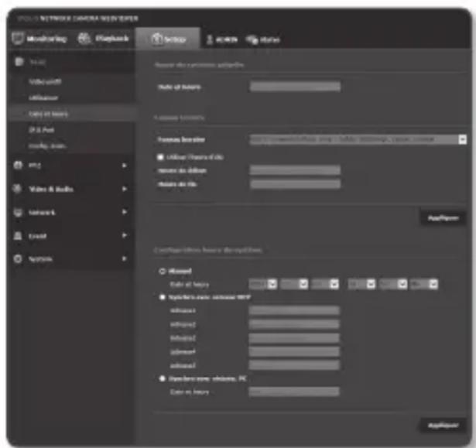Click the Playback film icon
The image size is (476, 448).
tap(85, 38)
